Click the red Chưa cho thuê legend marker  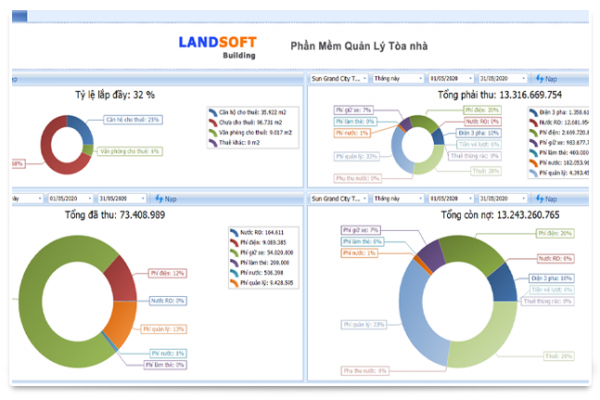click(212, 123)
